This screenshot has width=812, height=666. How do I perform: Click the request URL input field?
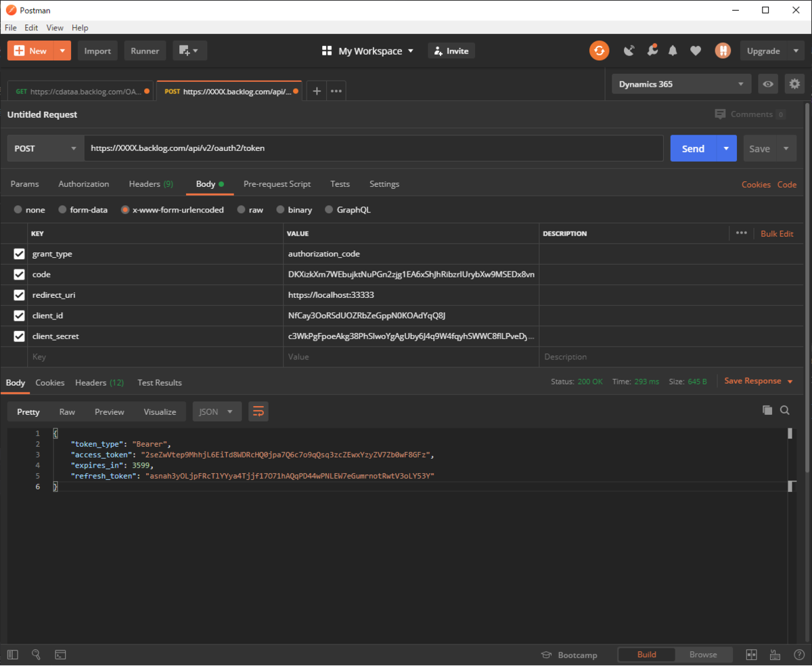(374, 148)
